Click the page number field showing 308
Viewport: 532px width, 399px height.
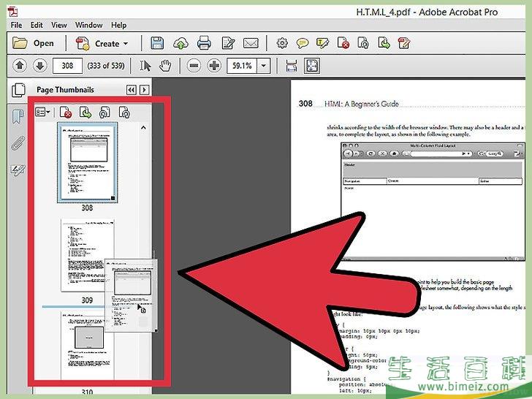pos(67,66)
